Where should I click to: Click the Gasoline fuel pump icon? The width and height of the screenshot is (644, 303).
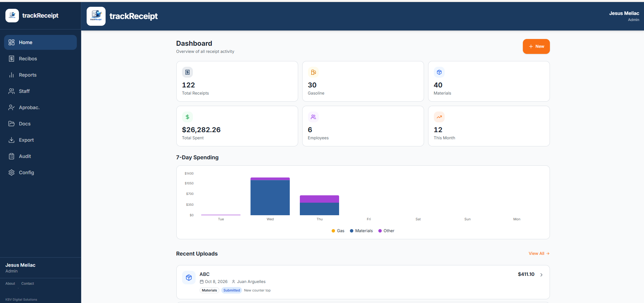click(313, 72)
